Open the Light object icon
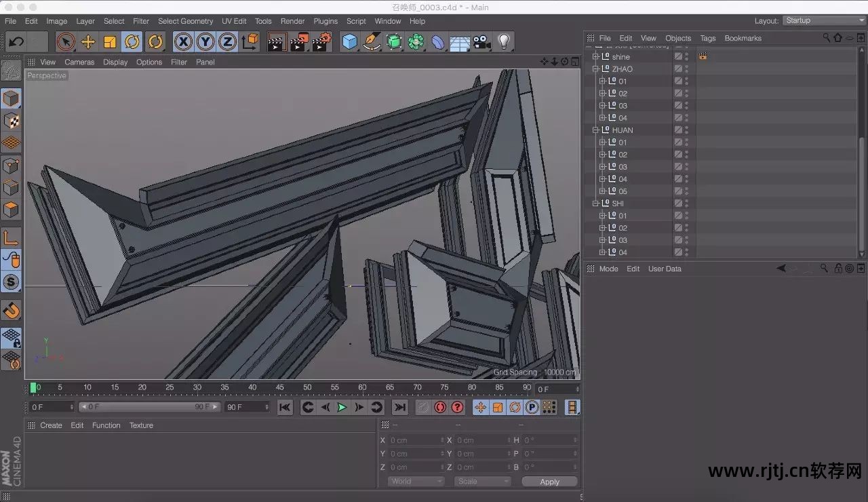868x502 pixels. [x=503, y=42]
